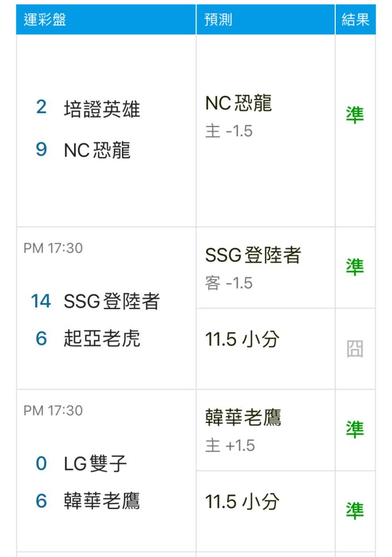This screenshot has height=557, width=392.
Task: Select 11.5 小分 prediction for SSG game
Action: (x=242, y=339)
